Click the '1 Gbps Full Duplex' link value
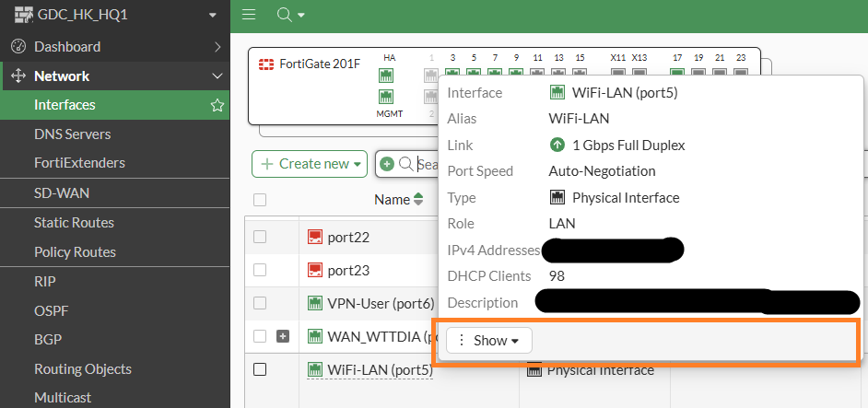 [628, 145]
